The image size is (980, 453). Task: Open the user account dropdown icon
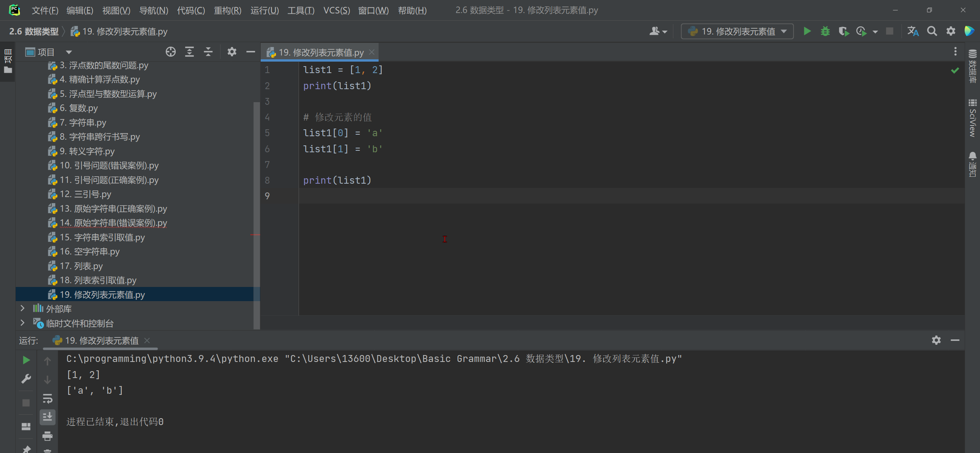click(x=658, y=31)
